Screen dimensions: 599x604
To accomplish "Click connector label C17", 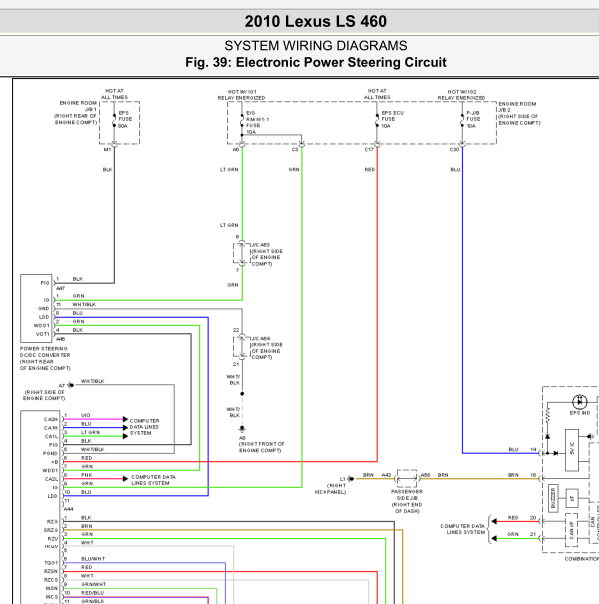I will pos(369,149).
